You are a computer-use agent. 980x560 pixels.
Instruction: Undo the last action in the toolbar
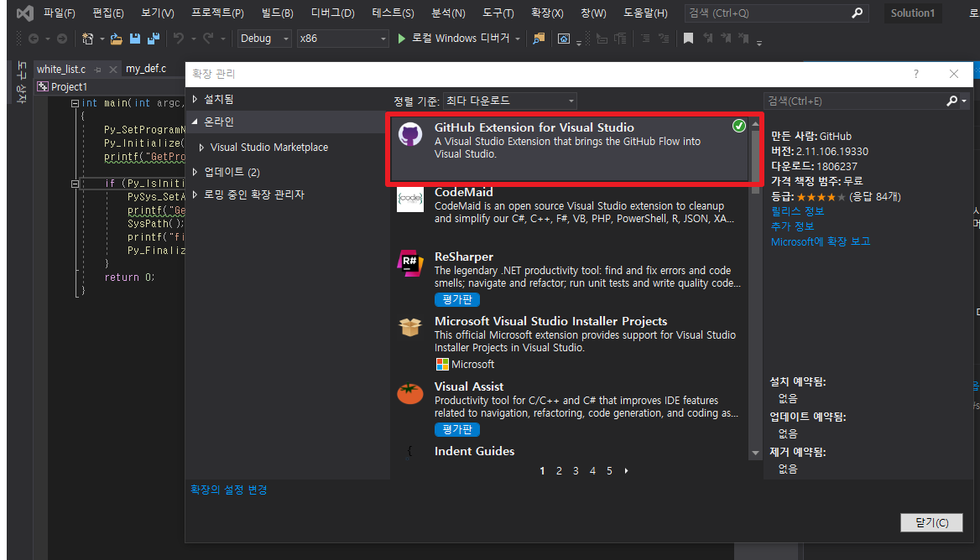point(179,39)
